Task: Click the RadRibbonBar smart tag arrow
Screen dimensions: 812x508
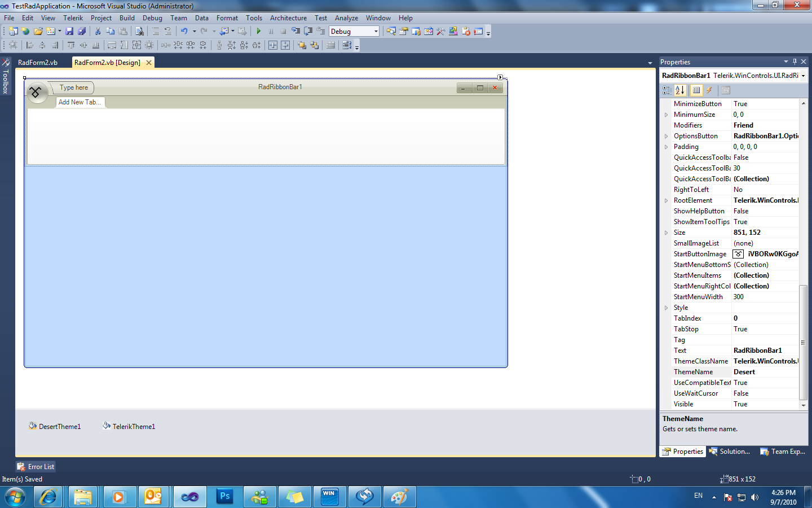Action: point(500,77)
